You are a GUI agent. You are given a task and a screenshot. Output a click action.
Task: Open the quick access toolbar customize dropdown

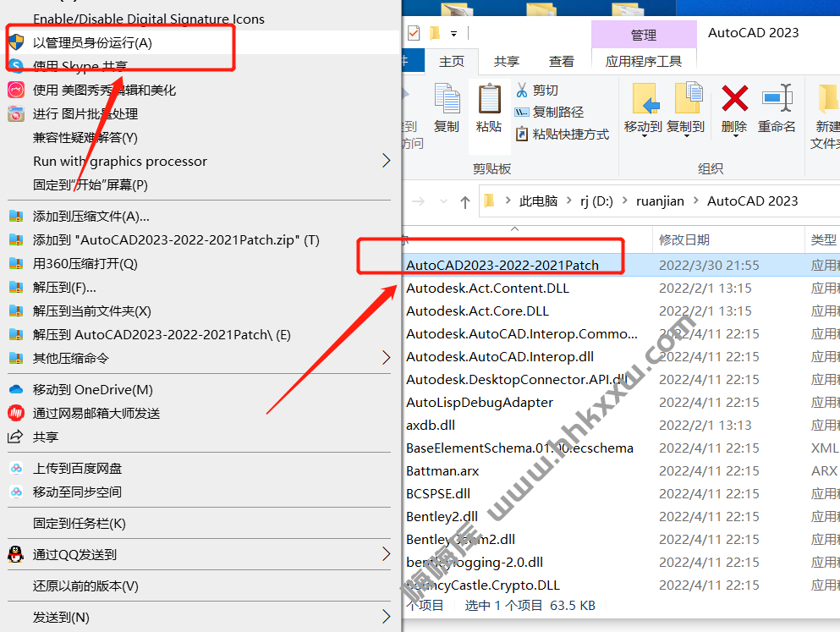(x=453, y=34)
